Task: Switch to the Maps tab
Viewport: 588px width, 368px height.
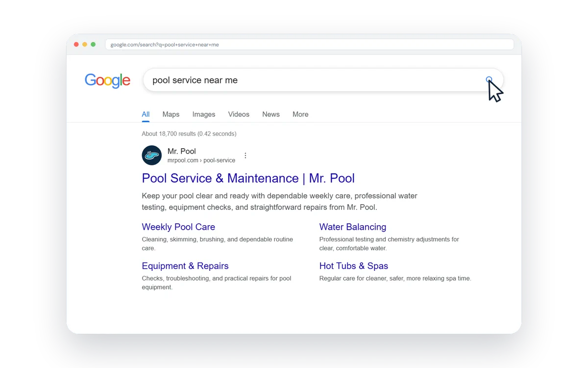Action: click(171, 114)
